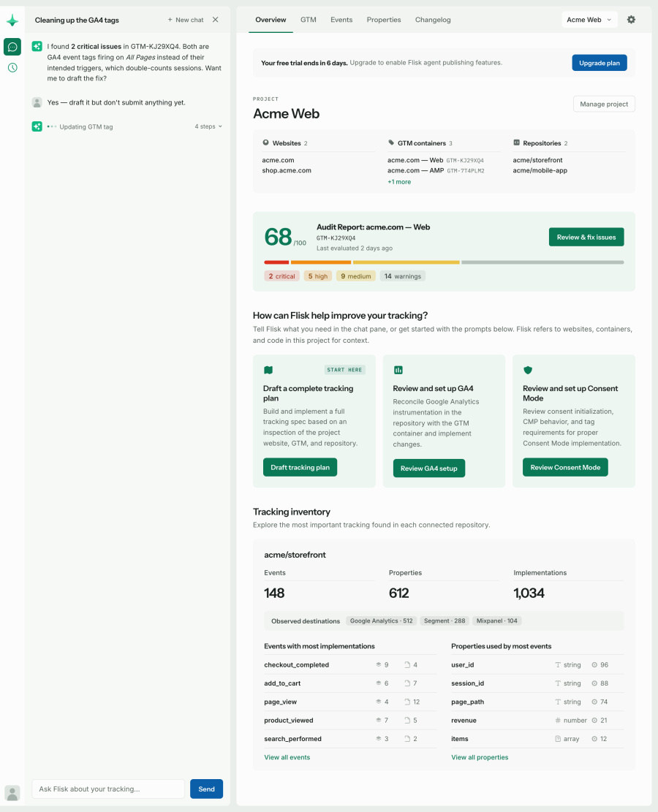Open the View all events link
This screenshot has width=658, height=812.
287,757
